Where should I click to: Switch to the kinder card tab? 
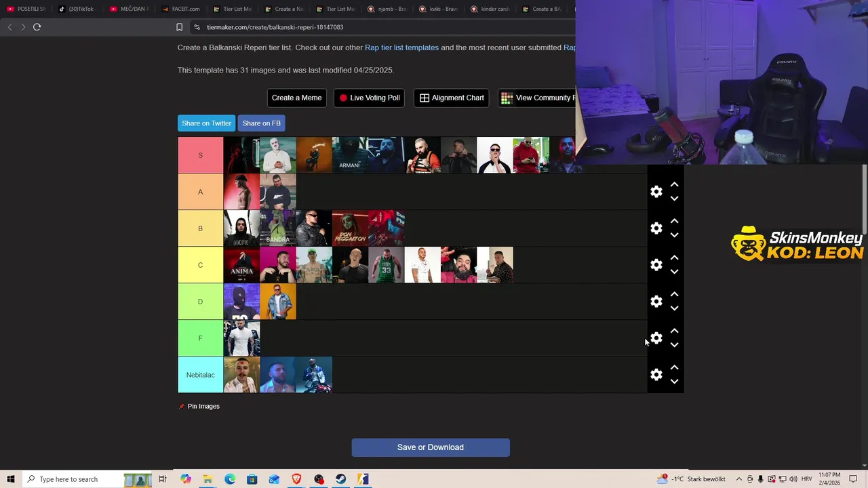pos(490,9)
